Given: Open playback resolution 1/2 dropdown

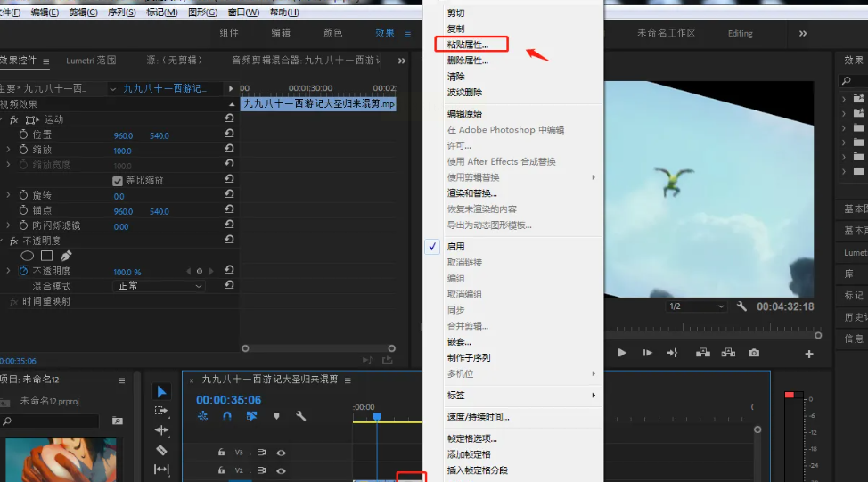Looking at the screenshot, I should tap(696, 306).
